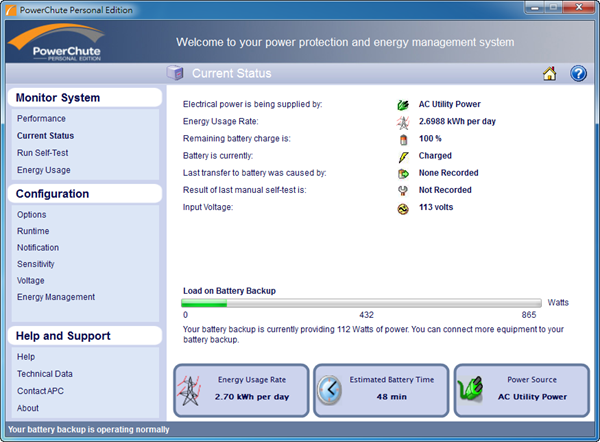Select Run Self-Test in sidebar
Viewport: 600px width, 442px height.
click(42, 153)
